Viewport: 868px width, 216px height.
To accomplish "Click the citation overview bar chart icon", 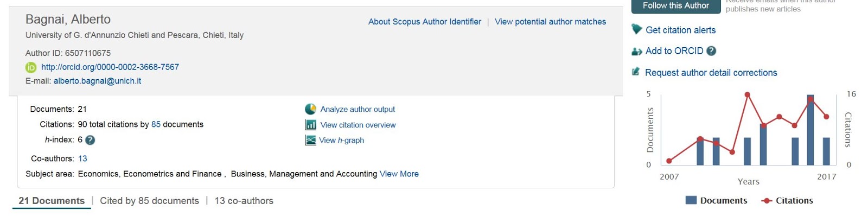I will pyautogui.click(x=310, y=125).
